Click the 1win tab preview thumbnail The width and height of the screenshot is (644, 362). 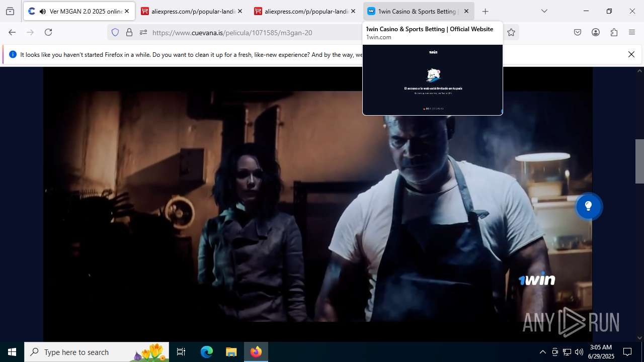tap(433, 79)
